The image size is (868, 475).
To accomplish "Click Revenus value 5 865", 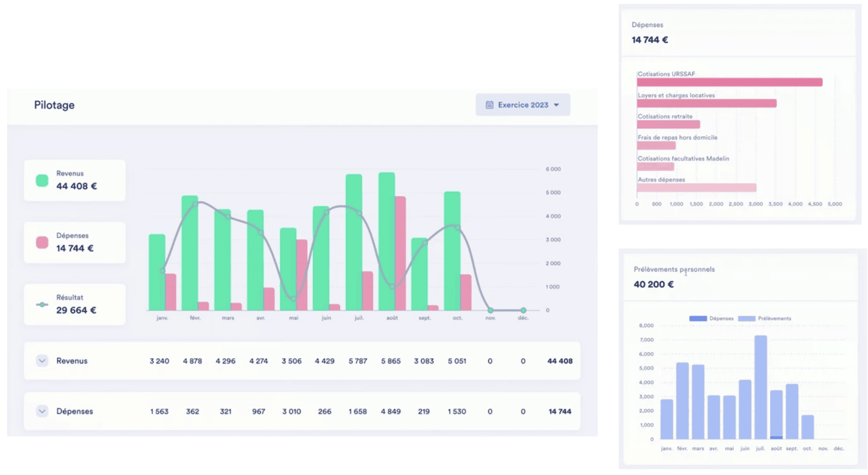I will click(x=391, y=361).
